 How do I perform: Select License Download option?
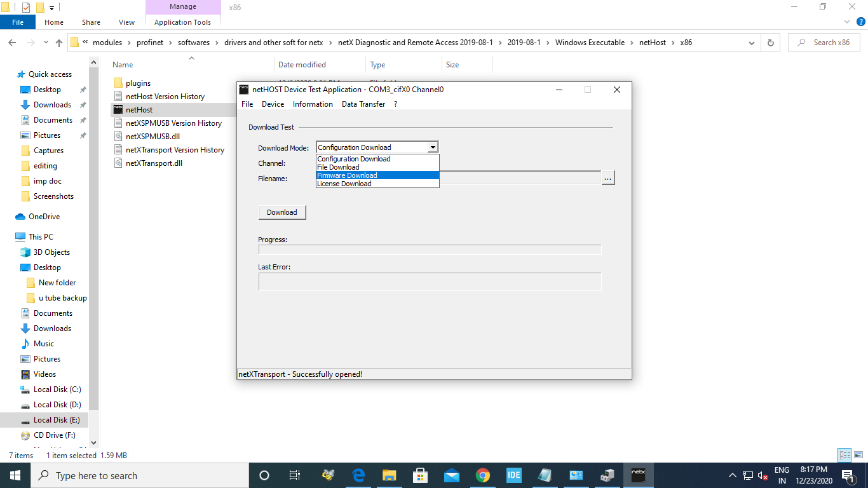pyautogui.click(x=377, y=184)
